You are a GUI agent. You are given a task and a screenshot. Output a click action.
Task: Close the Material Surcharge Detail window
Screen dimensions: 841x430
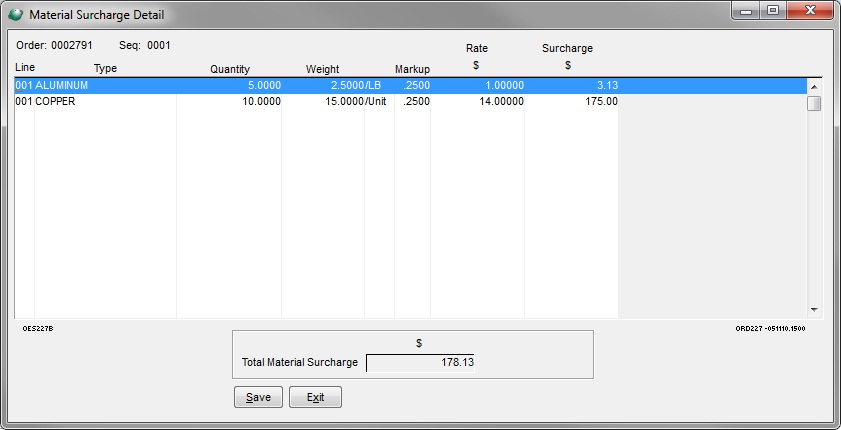[810, 11]
